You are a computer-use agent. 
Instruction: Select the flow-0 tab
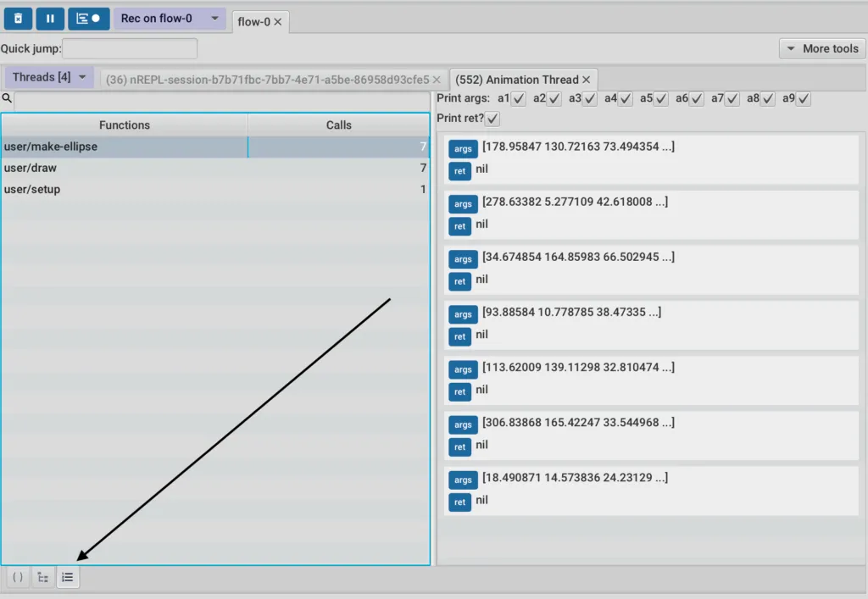[253, 21]
